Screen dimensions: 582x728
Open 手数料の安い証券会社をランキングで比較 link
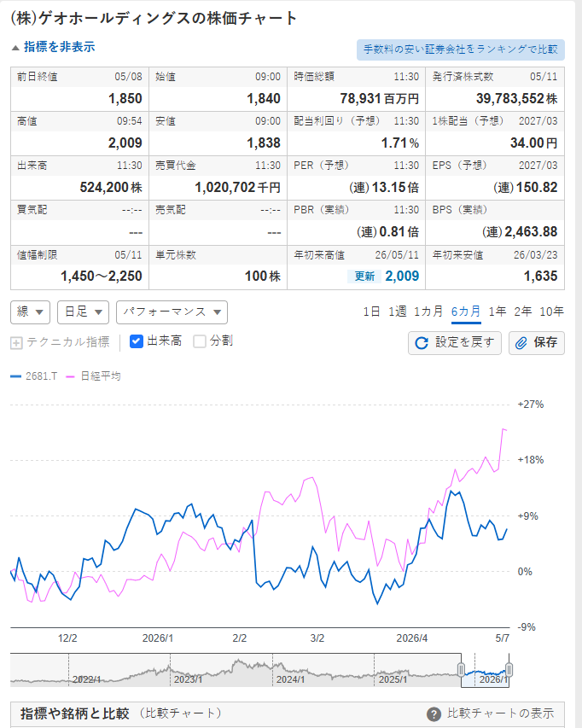[x=461, y=50]
